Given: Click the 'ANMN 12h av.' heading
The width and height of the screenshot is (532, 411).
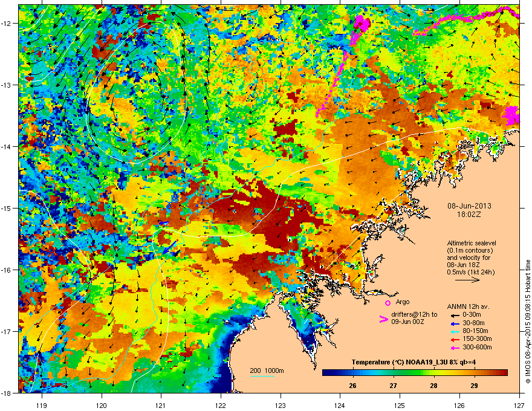Looking at the screenshot, I should [468, 306].
